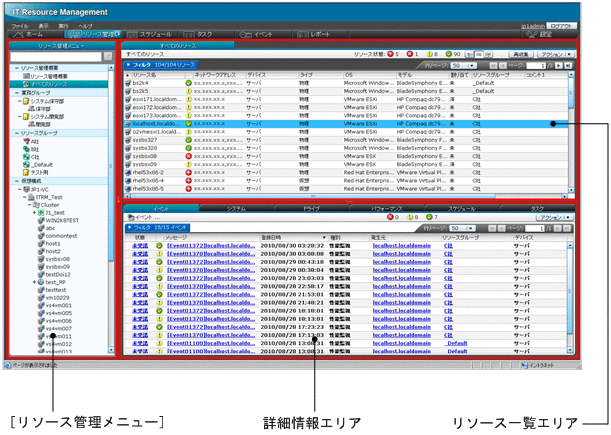
Task: Click the resource menu search input field
Action: coord(56,57)
